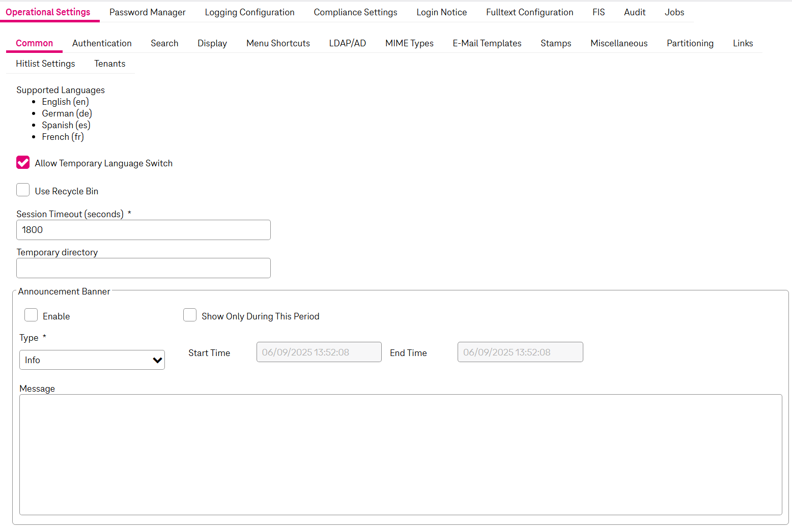
Task: Go to the Compliance Settings tab
Action: pyautogui.click(x=355, y=12)
